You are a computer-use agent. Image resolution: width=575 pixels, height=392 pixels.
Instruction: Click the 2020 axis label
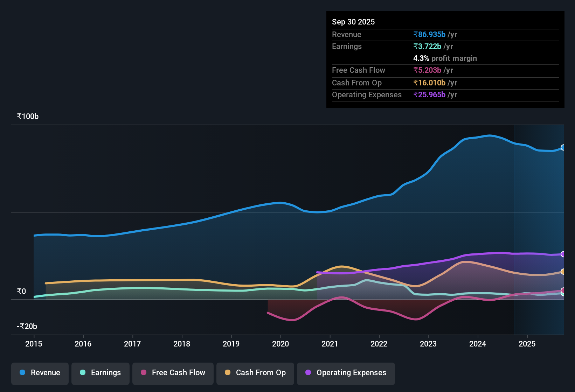point(280,344)
